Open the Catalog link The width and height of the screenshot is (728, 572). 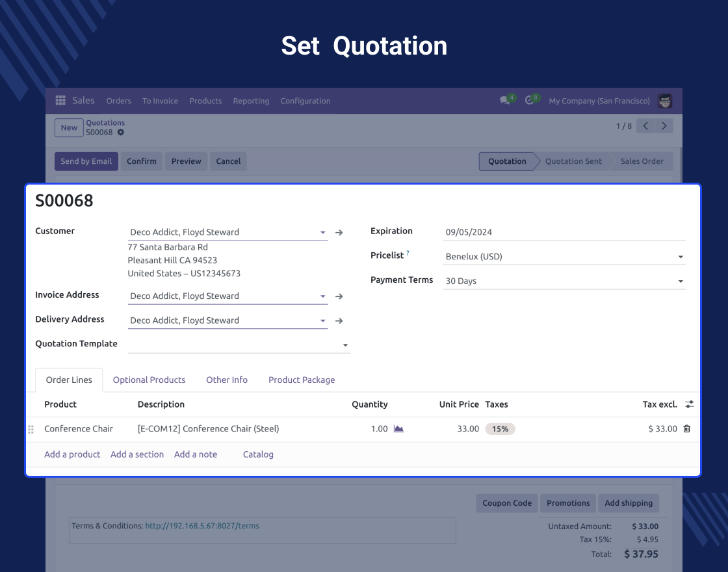click(x=258, y=454)
